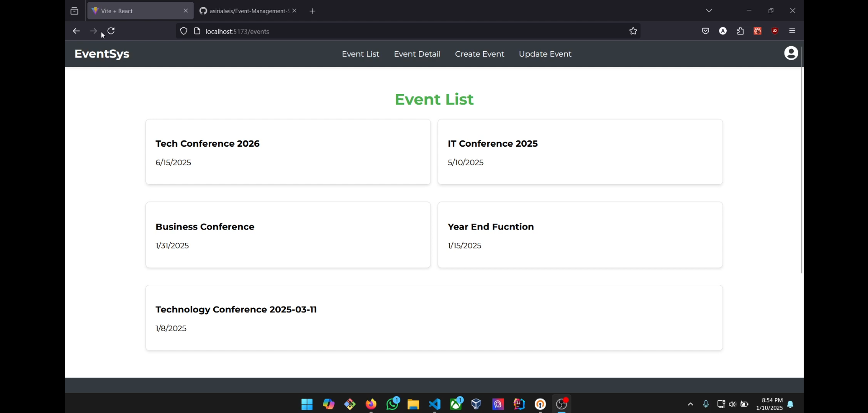
Task: Click the Firefox View icon in the tab bar
Action: pyautogui.click(x=74, y=11)
